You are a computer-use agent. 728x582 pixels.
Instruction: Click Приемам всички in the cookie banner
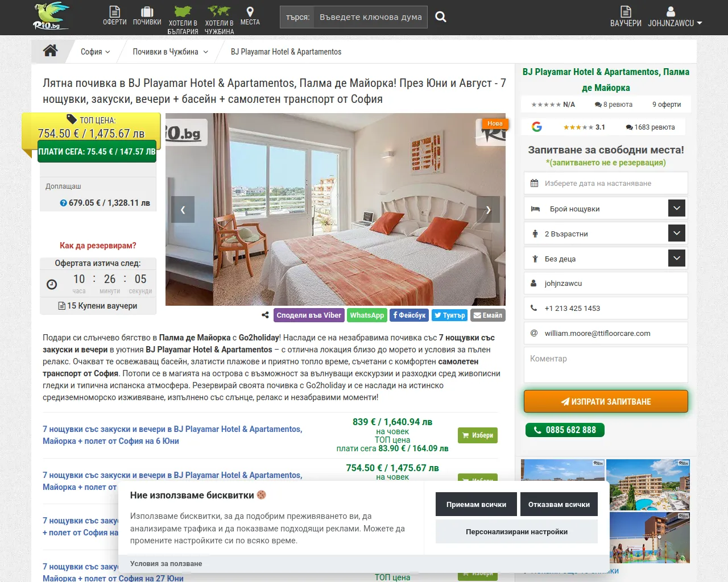click(476, 504)
